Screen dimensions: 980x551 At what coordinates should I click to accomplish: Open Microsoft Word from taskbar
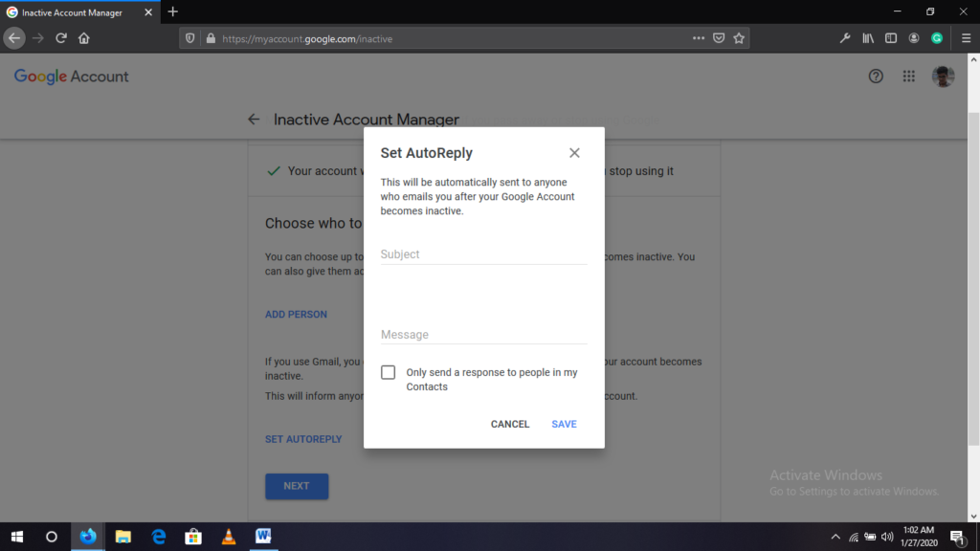[264, 537]
